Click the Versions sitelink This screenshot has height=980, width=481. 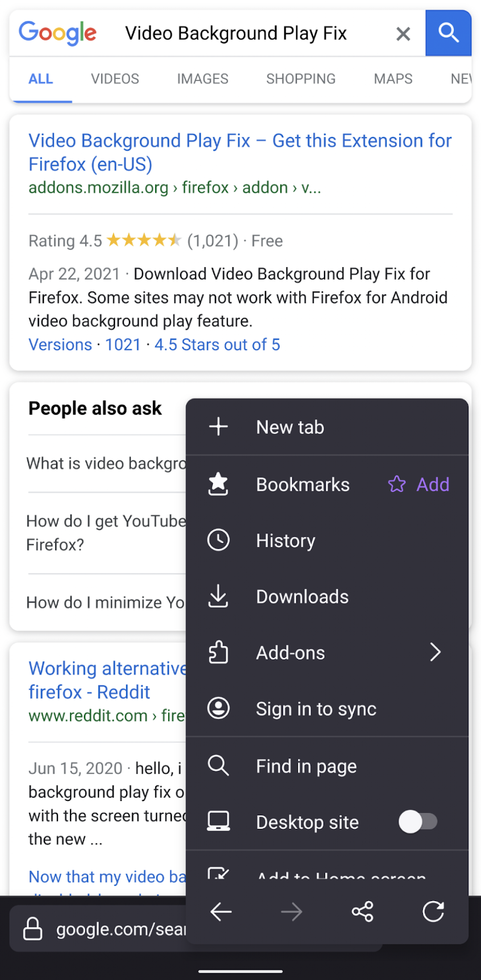(60, 345)
